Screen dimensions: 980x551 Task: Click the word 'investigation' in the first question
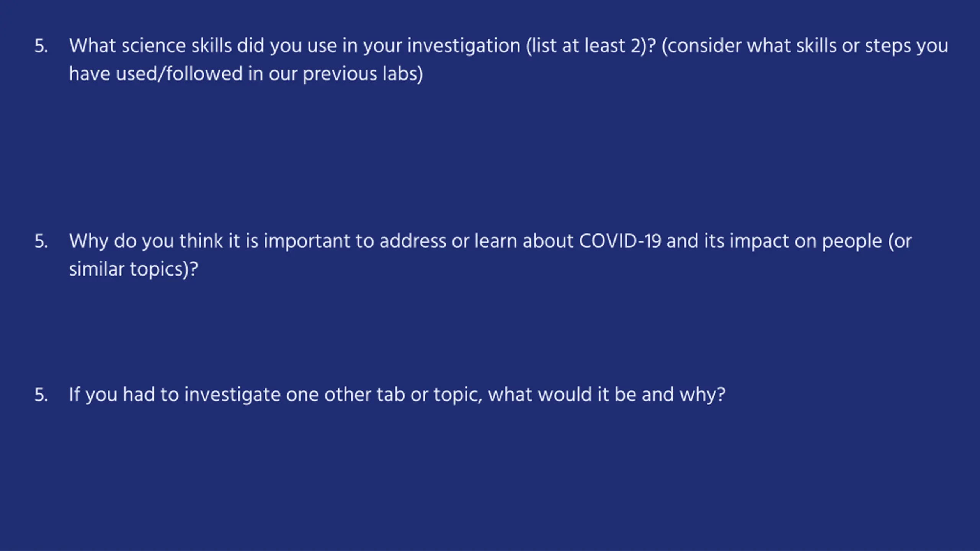[464, 47]
